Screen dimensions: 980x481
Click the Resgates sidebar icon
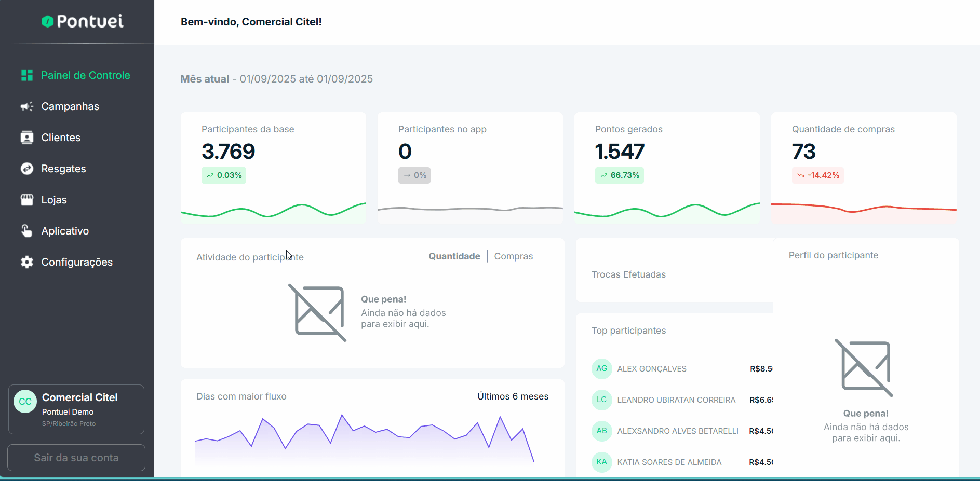click(27, 169)
